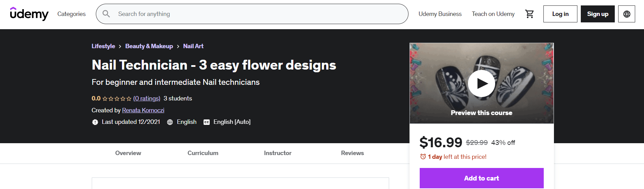Open instructor Renata Kornoczi's profile

[143, 110]
